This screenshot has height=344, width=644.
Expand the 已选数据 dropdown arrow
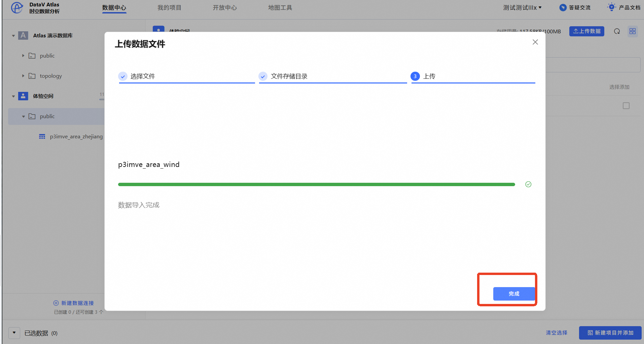point(14,333)
